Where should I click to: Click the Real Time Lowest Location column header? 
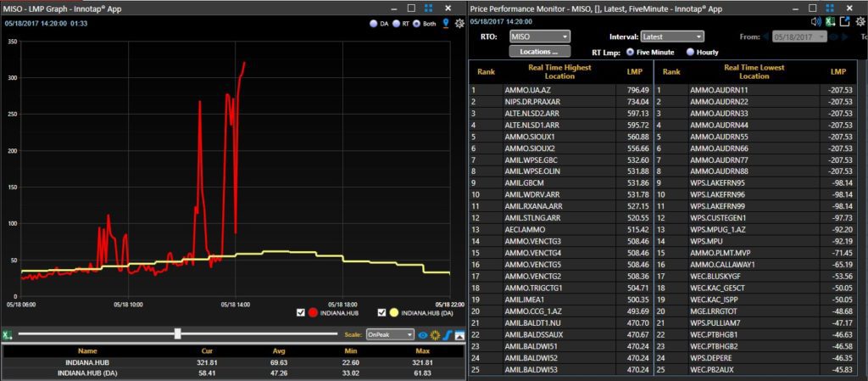coord(754,71)
